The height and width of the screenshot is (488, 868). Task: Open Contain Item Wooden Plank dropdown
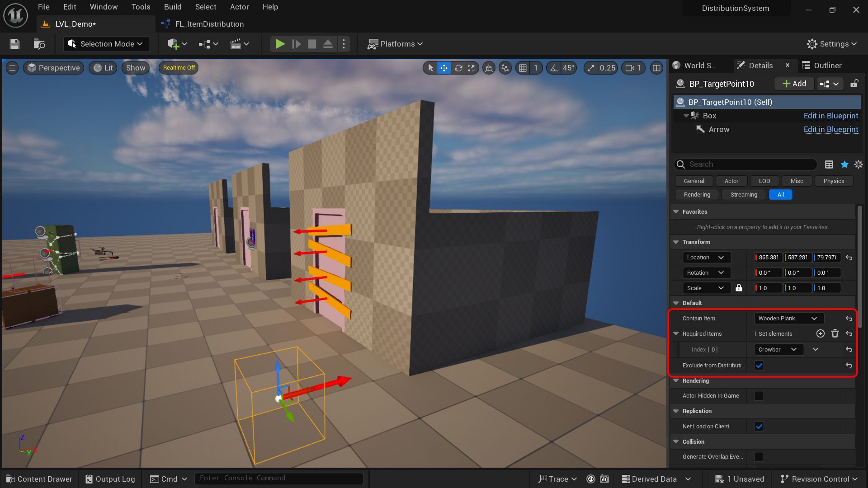point(789,319)
